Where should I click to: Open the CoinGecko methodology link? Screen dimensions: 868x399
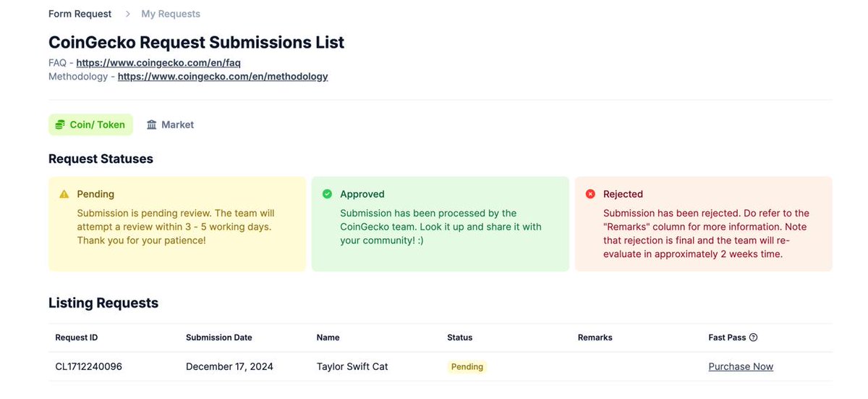pyautogui.click(x=223, y=76)
